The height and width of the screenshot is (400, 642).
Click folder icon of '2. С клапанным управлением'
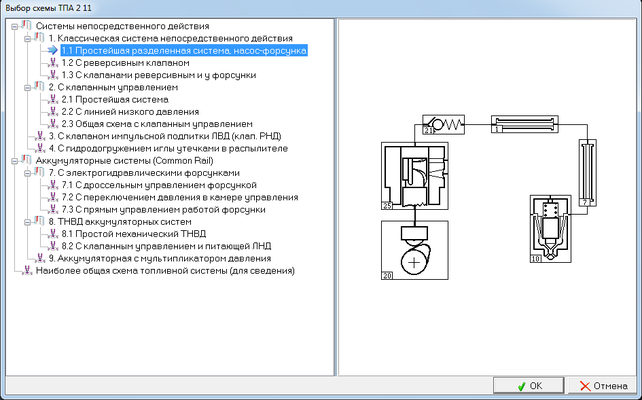(39, 87)
